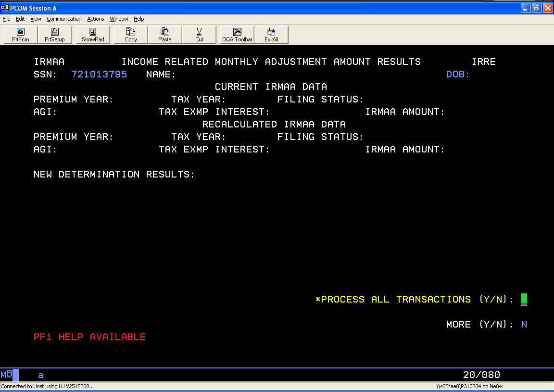554x392 pixels.
Task: Click the CURRENT IRMAA DATA heading
Action: point(271,87)
